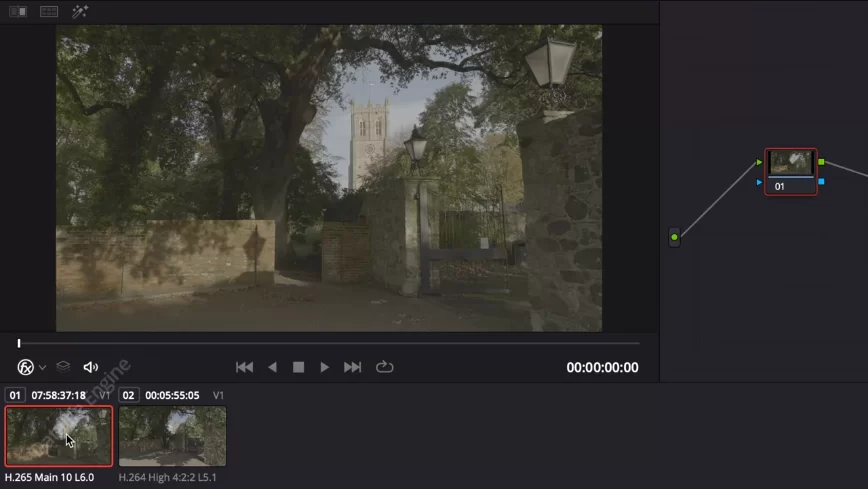Play the clip forward

[x=324, y=367]
